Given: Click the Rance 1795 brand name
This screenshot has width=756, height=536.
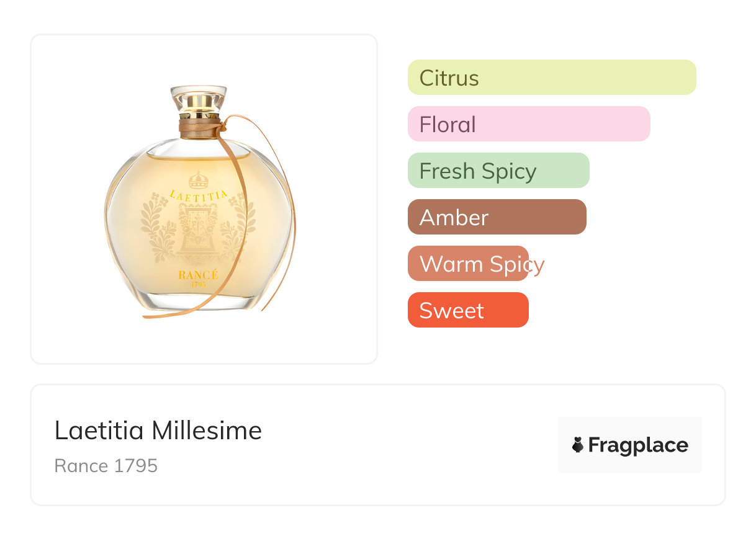Looking at the screenshot, I should pos(106,466).
